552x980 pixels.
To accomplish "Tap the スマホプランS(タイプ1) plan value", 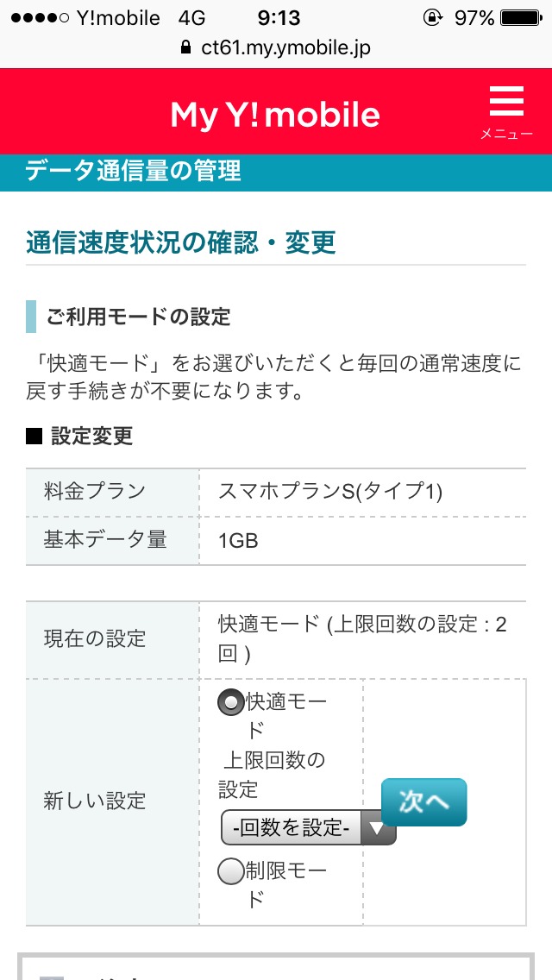I will [x=330, y=492].
